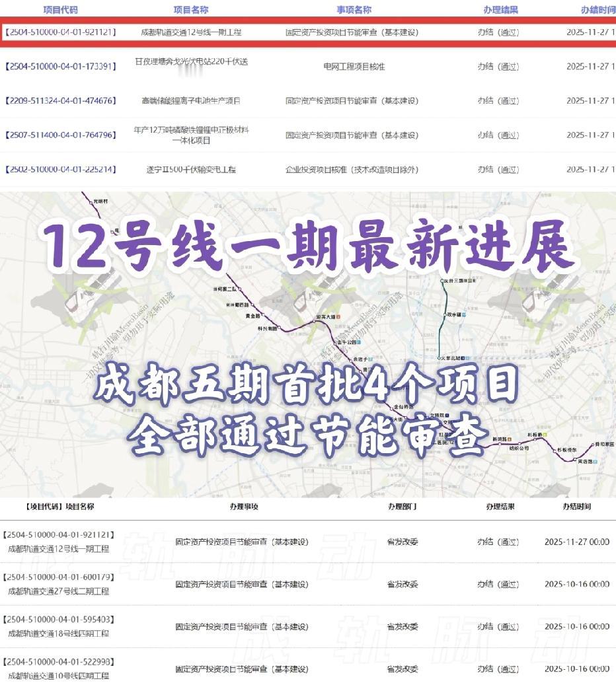Open project code 2504-510000-04-01-921121

click(59, 31)
